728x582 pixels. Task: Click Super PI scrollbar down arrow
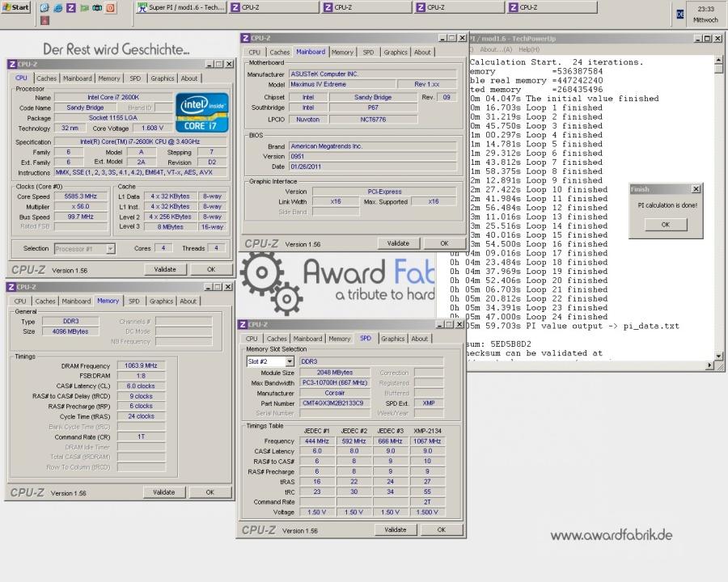tap(719, 356)
